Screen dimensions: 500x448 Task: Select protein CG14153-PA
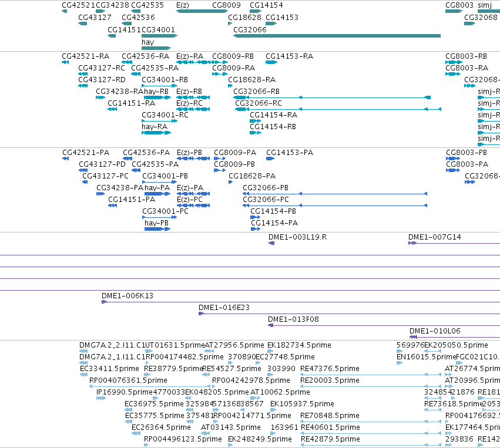290,153
